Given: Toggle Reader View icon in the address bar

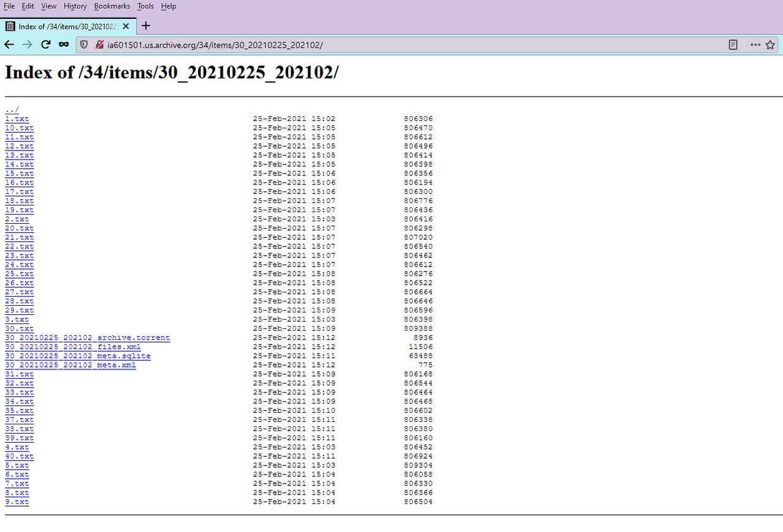Looking at the screenshot, I should click(733, 45).
